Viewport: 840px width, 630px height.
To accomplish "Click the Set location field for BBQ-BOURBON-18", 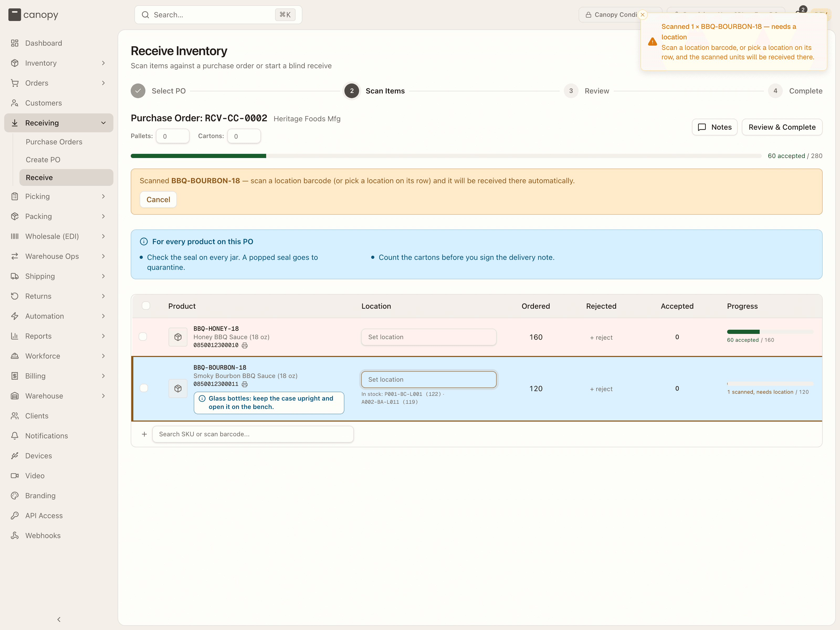I will click(x=429, y=379).
